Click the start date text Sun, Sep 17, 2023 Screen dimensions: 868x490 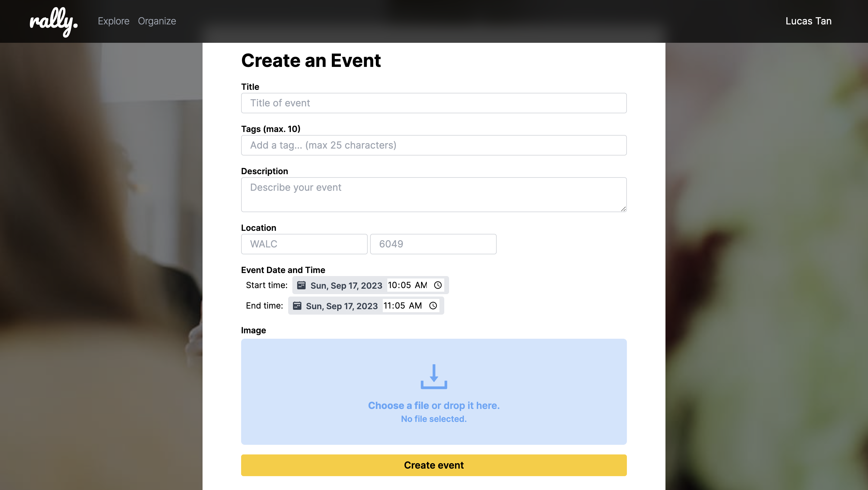tap(346, 285)
